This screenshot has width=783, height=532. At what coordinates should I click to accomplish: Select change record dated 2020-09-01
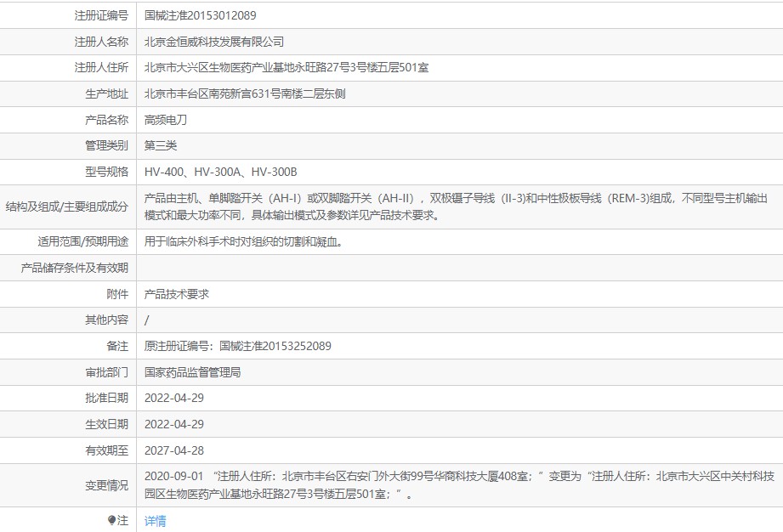point(459,485)
